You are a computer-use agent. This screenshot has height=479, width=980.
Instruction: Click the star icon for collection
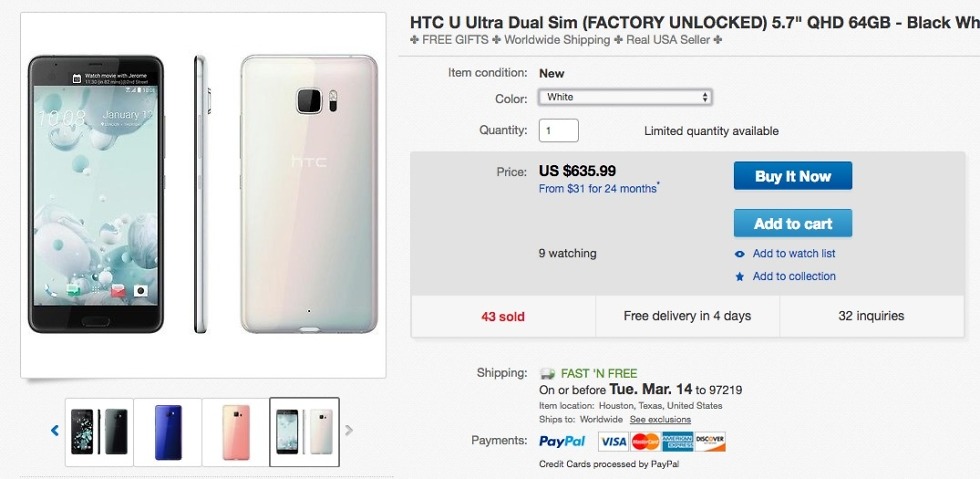tap(740, 277)
